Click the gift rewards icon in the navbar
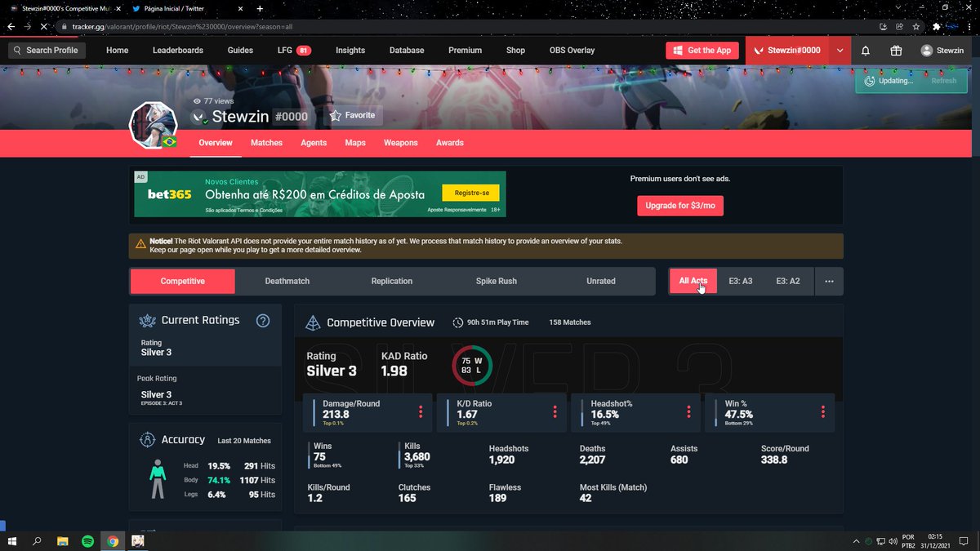This screenshot has height=551, width=980. click(894, 50)
